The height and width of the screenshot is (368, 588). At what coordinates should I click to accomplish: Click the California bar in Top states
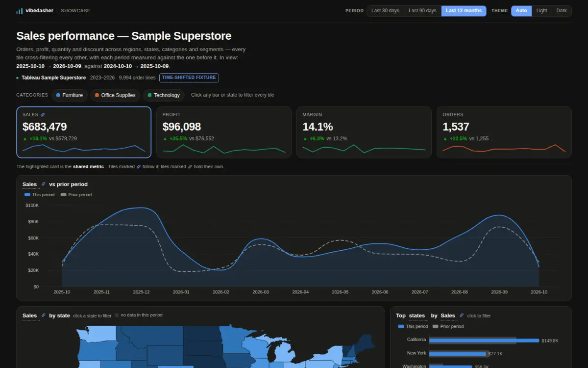click(484, 341)
